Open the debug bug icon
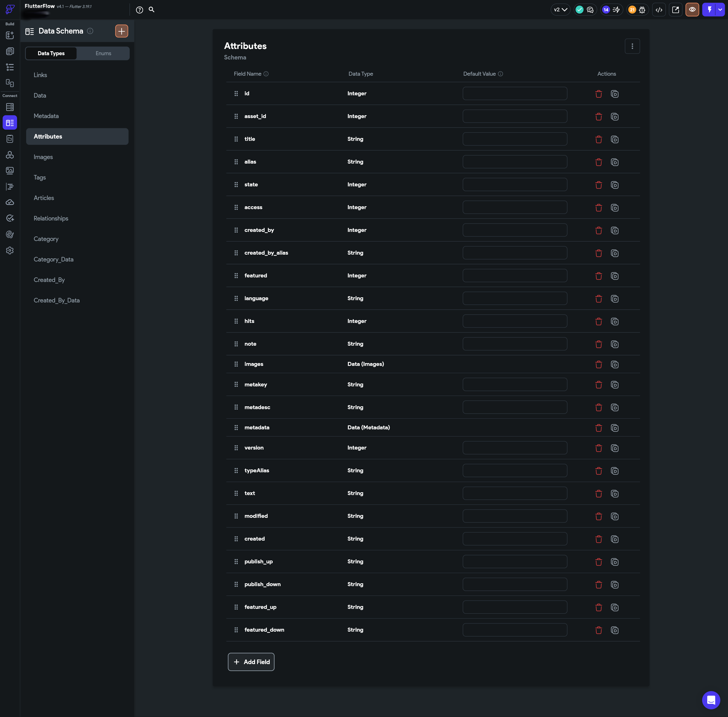 pyautogui.click(x=642, y=10)
